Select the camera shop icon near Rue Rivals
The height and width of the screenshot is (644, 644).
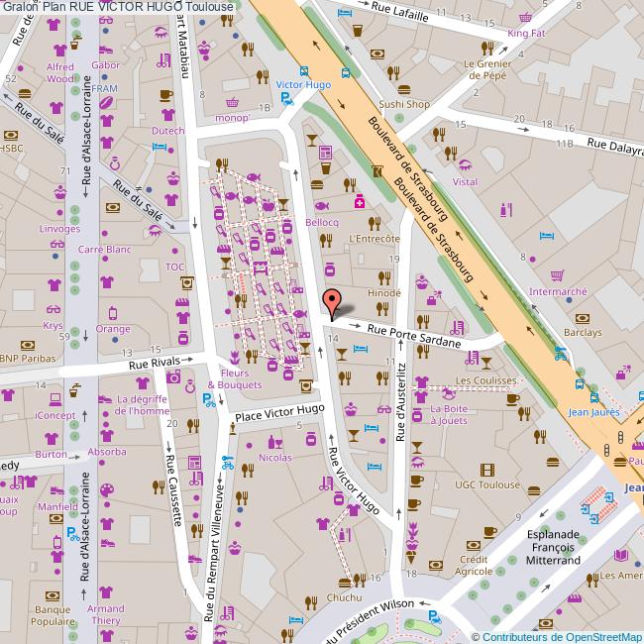pyautogui.click(x=173, y=376)
